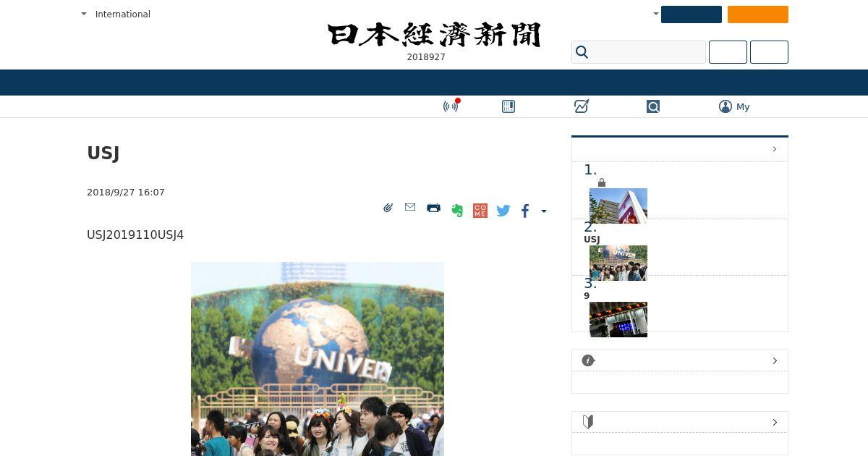Click the dark blue header button

[692, 14]
